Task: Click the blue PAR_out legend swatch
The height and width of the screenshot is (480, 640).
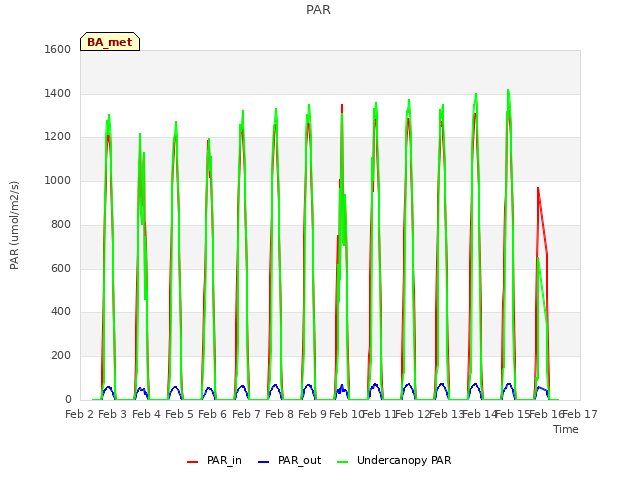Action: (x=264, y=462)
